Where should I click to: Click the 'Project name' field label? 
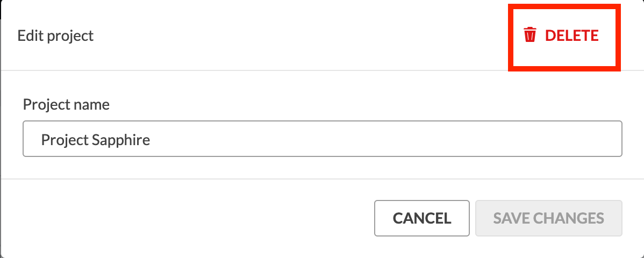pos(66,104)
